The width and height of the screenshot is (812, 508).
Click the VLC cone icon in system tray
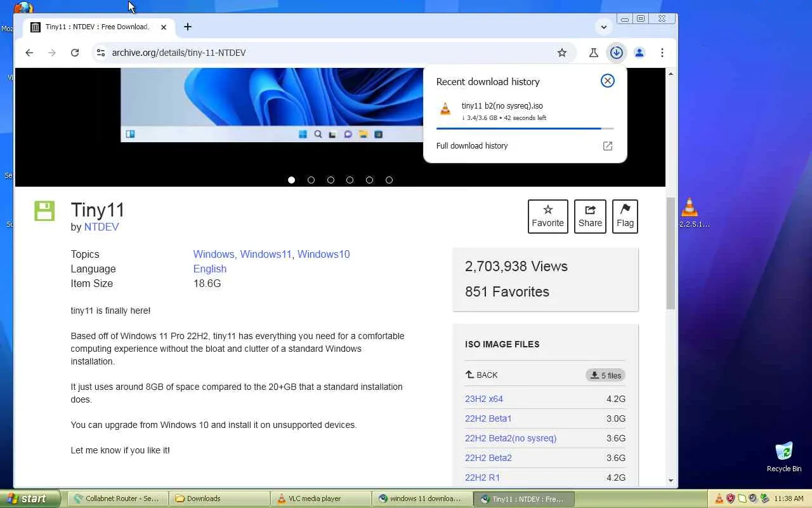click(719, 498)
